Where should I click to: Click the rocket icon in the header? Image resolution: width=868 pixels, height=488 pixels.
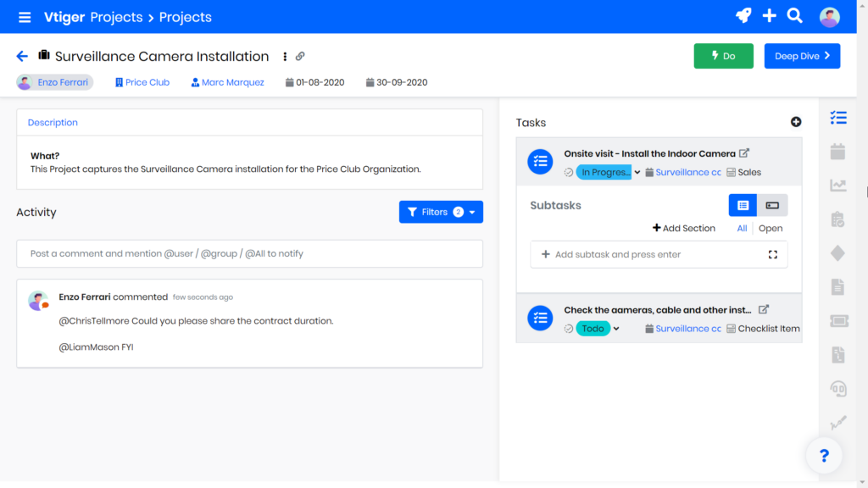click(x=743, y=16)
